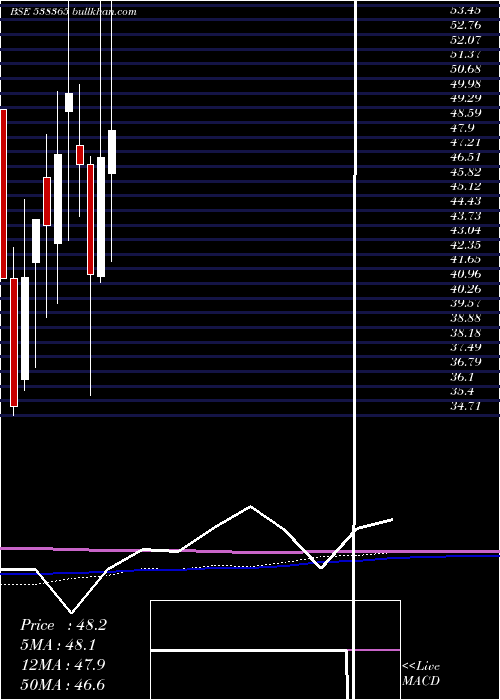Screen dimensions: 500x700
Task: Click the 45.82 price axis label
Action: 465,172
